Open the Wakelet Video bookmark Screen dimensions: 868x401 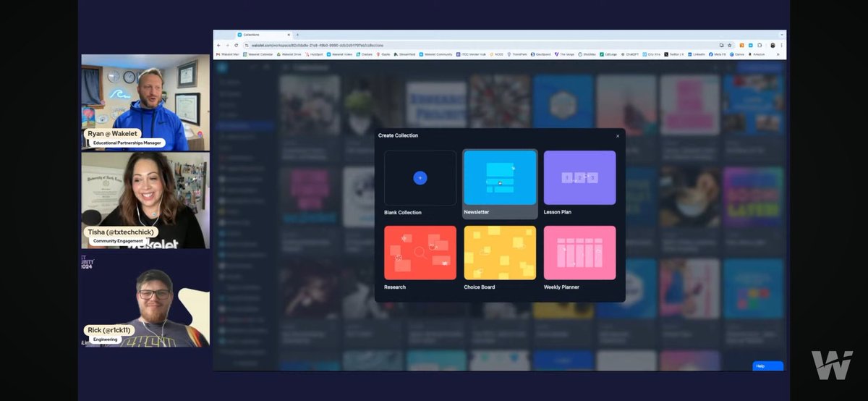[339, 54]
